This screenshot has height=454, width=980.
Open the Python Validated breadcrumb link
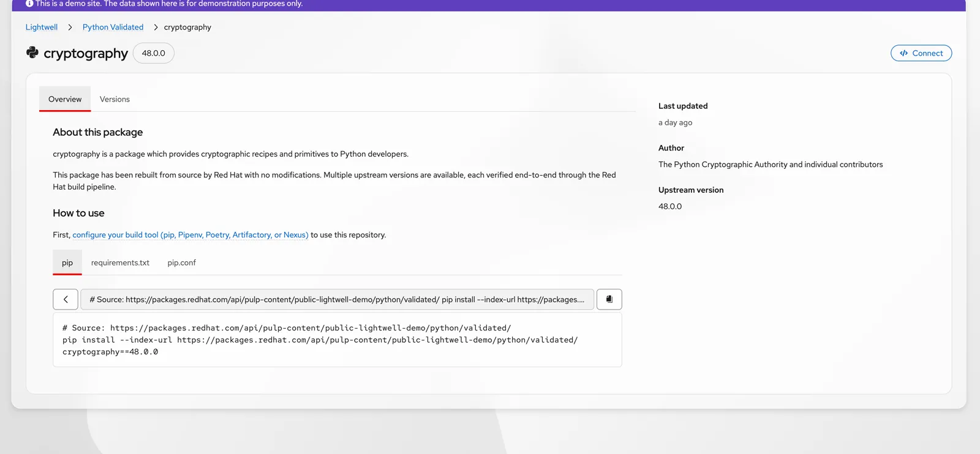click(x=113, y=27)
